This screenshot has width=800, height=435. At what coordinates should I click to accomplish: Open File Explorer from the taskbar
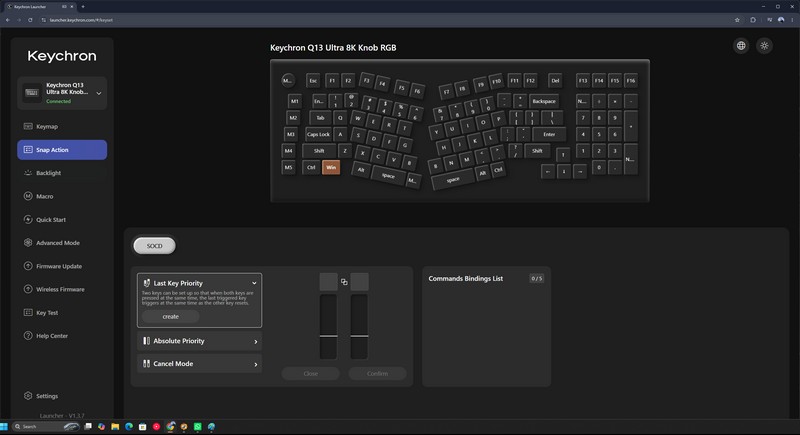[x=115, y=426]
